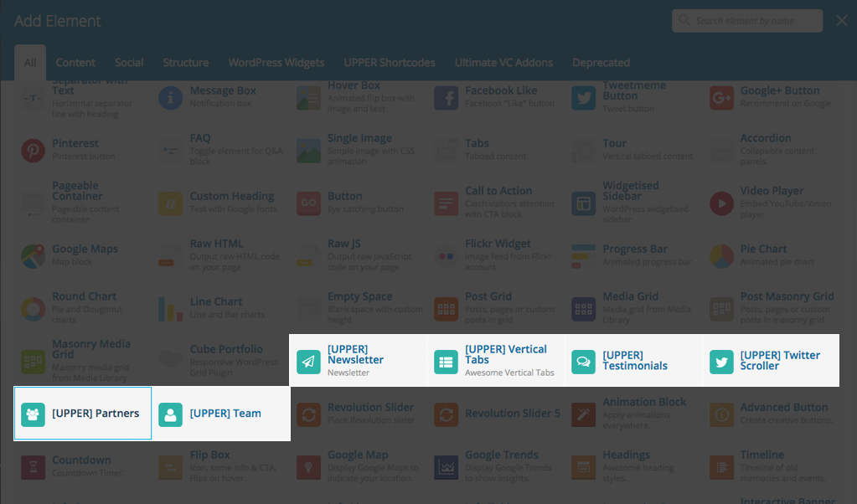Add the Tabs element
857x504 pixels.
point(496,150)
